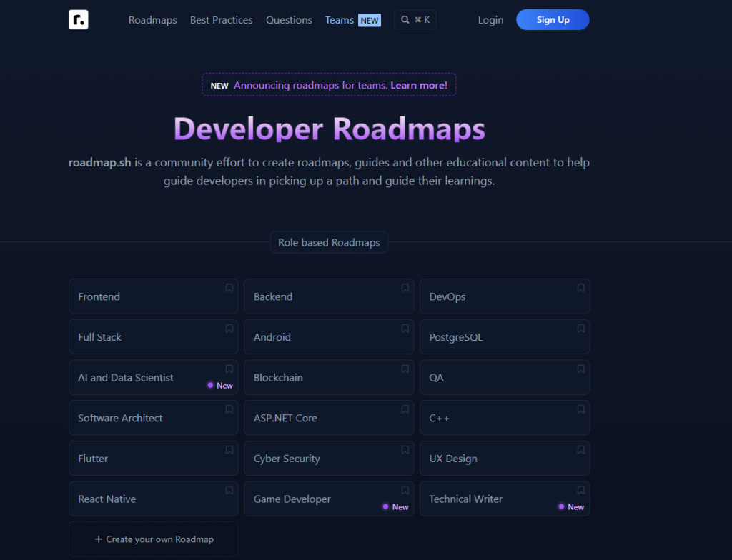Open the Questions nav item
The image size is (732, 560).
289,20
